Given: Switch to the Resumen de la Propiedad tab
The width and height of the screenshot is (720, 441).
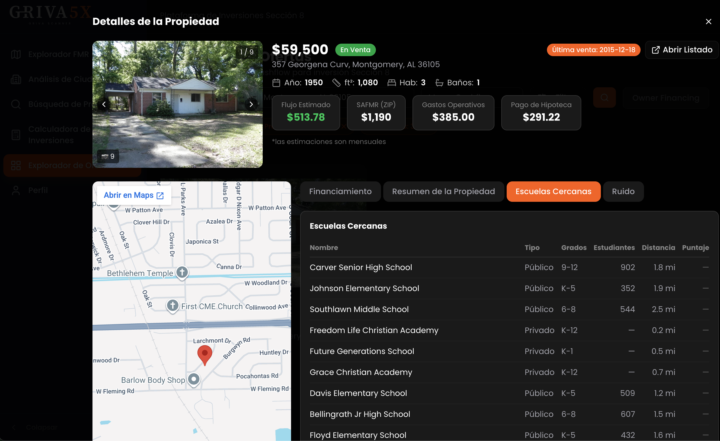Looking at the screenshot, I should tap(443, 192).
